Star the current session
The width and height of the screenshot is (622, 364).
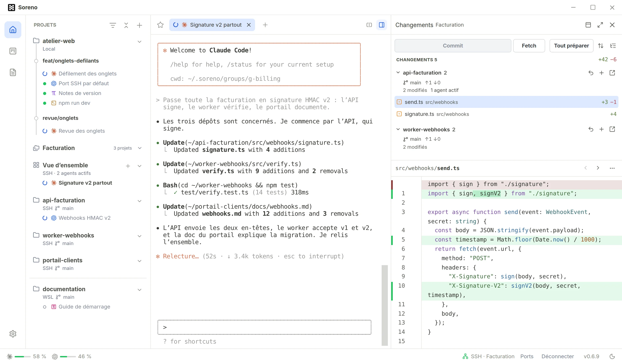point(160,25)
